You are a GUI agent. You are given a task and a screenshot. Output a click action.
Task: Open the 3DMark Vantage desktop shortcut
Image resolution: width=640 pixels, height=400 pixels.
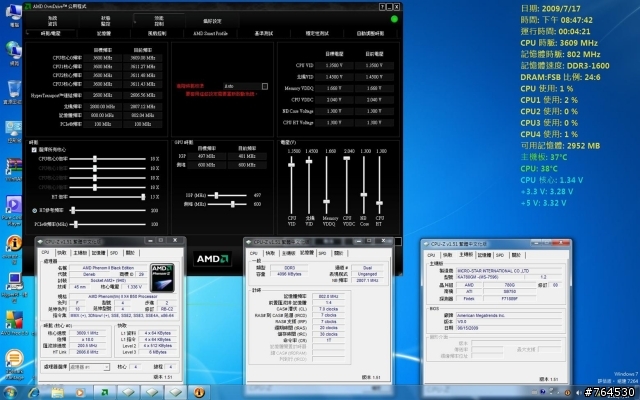[x=13, y=364]
